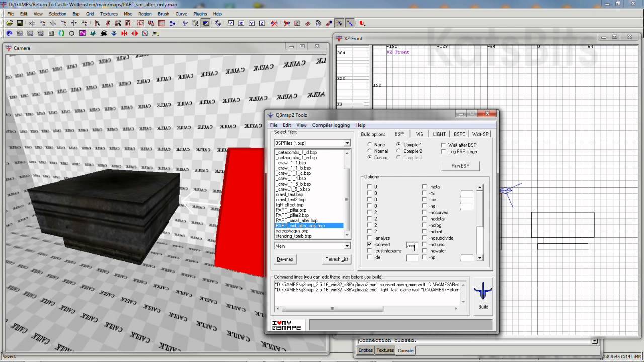Click the cyan arrows icon in second toolbar
Image resolution: width=644 pixels, height=362 pixels.
point(61,33)
